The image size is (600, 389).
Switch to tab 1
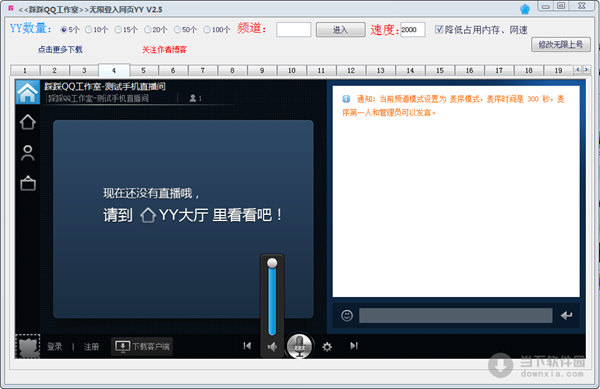(x=25, y=70)
